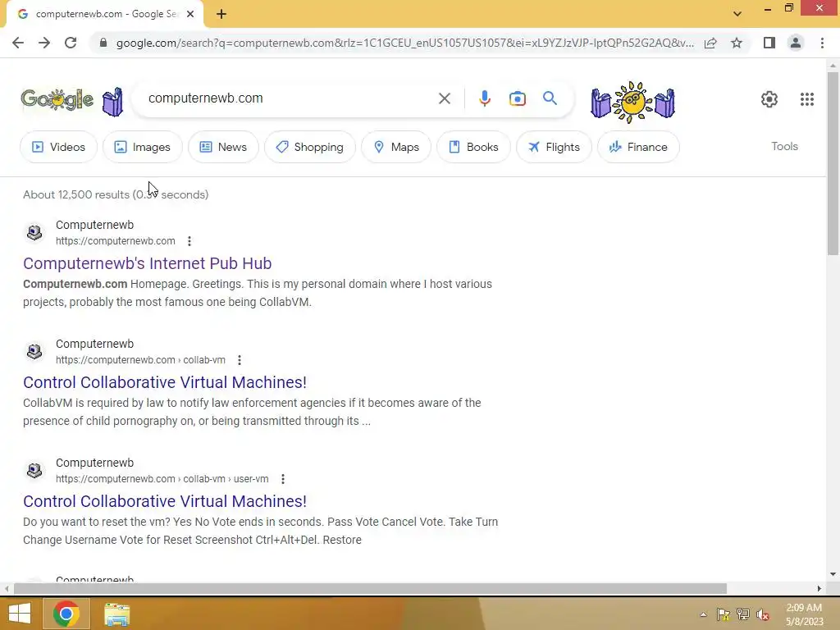The width and height of the screenshot is (840, 630).
Task: Click the horizontal scrollbar thumb
Action: 370,588
